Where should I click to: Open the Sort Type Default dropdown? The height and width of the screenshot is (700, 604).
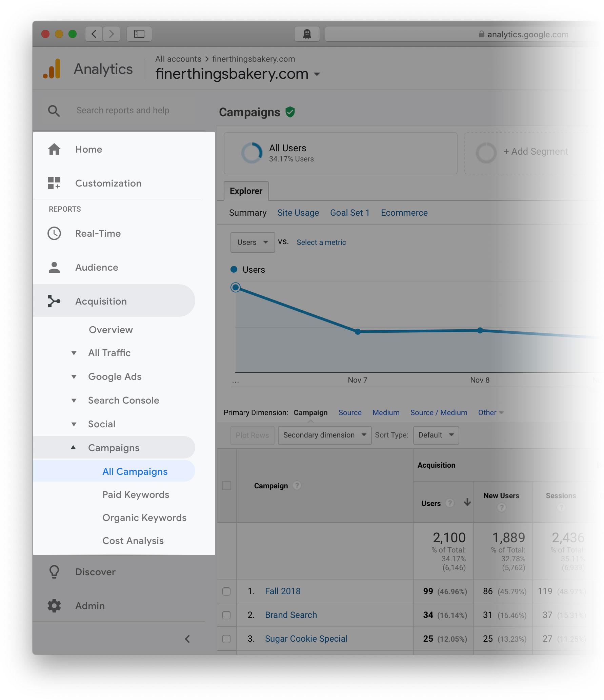pos(436,435)
